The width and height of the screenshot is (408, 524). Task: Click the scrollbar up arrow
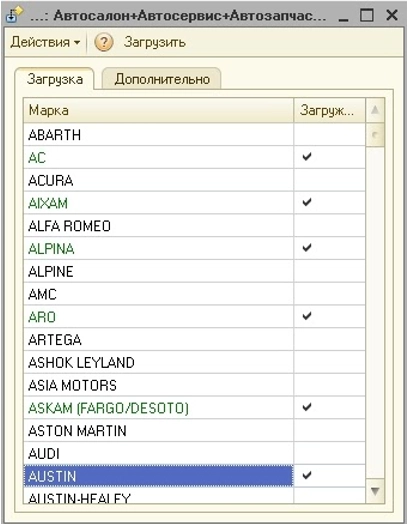(375, 110)
